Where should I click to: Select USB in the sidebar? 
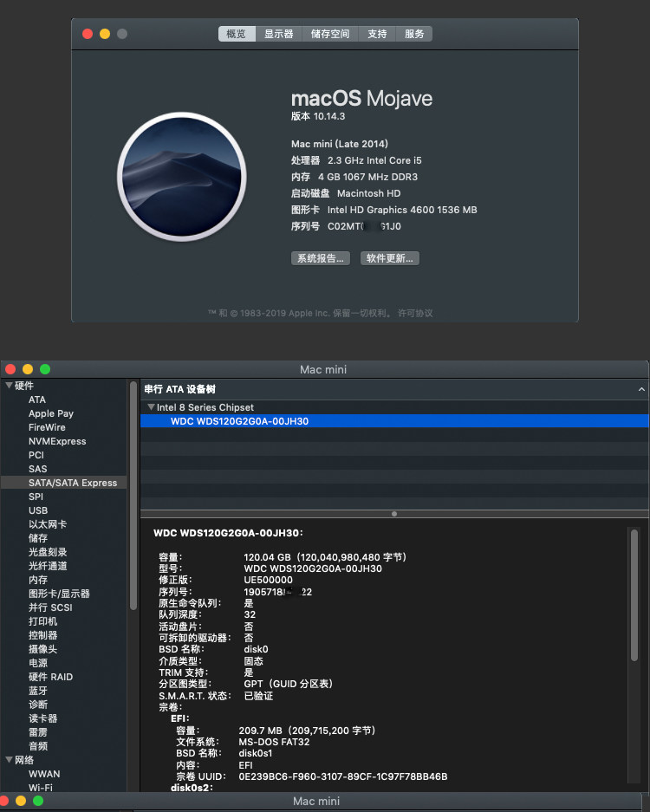coord(38,510)
